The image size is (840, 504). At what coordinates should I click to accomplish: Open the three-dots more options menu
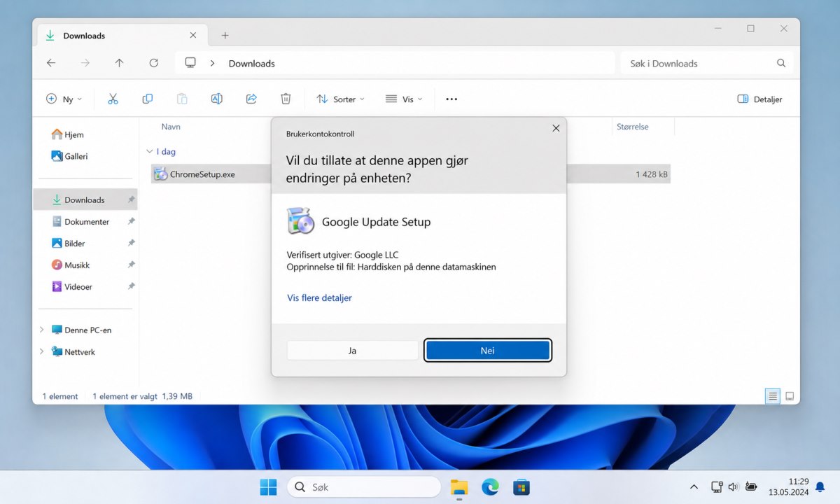(x=451, y=99)
